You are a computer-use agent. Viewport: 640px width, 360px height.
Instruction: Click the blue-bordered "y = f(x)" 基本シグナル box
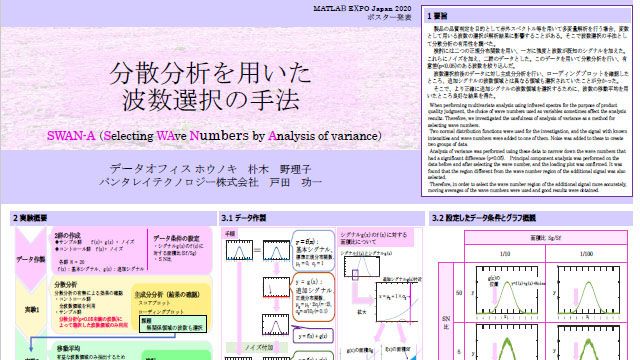[313, 251]
